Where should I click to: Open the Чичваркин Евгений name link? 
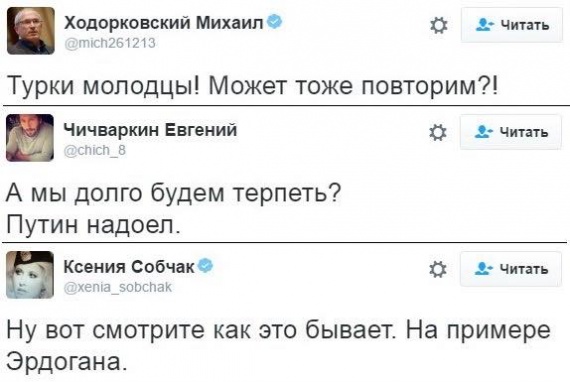[150, 130]
